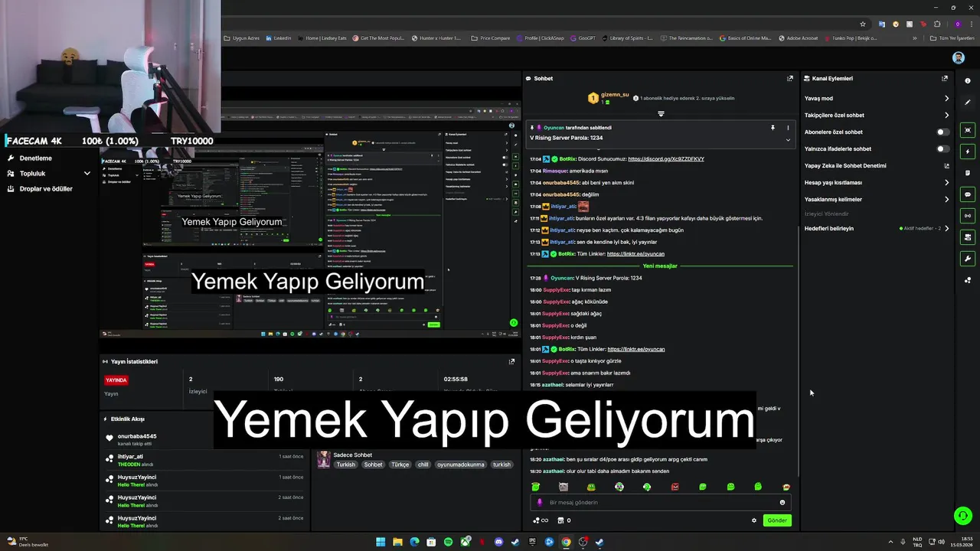Open the external link icon for Yapay Zeka moderation

click(x=946, y=166)
